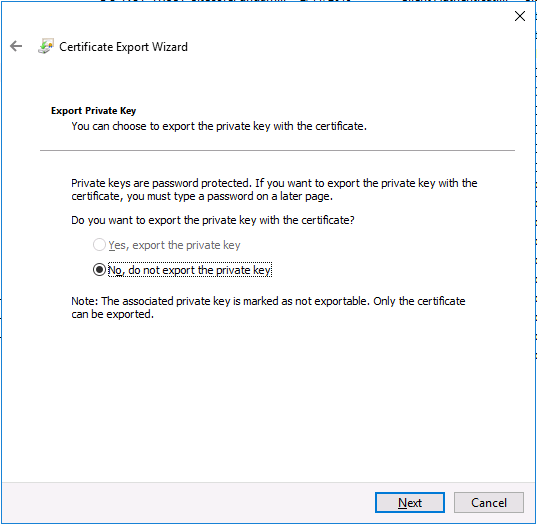
Task: Click the Cancel button
Action: coord(488,502)
